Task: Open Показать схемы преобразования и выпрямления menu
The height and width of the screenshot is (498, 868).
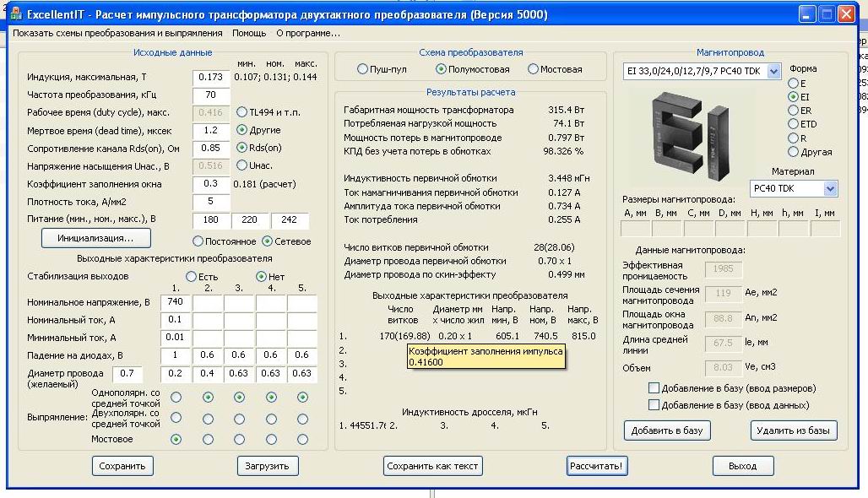Action: pyautogui.click(x=117, y=33)
